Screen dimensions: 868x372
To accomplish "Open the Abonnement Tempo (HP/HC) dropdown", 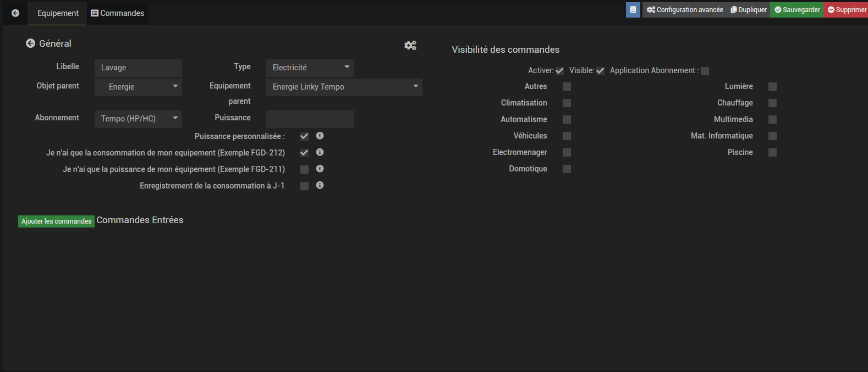I will (138, 119).
